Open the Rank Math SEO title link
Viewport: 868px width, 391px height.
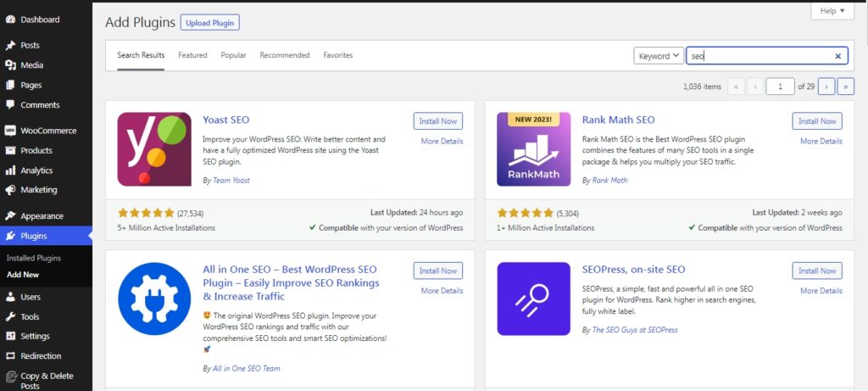[618, 120]
